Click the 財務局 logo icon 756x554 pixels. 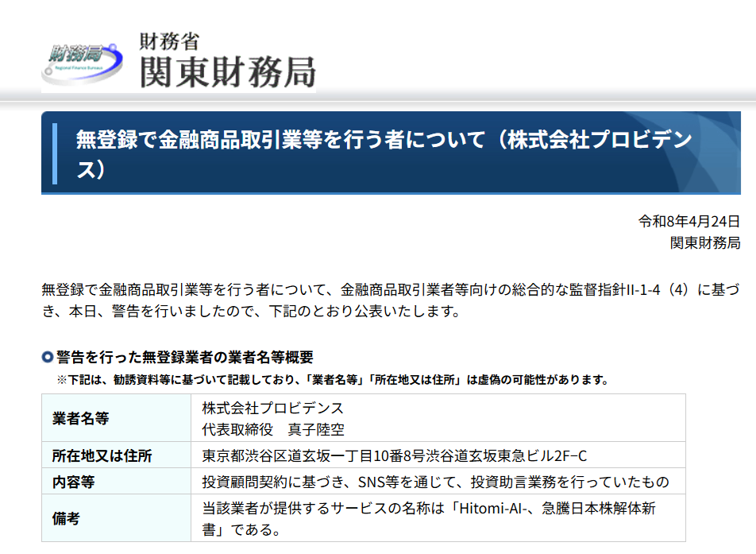(x=82, y=64)
